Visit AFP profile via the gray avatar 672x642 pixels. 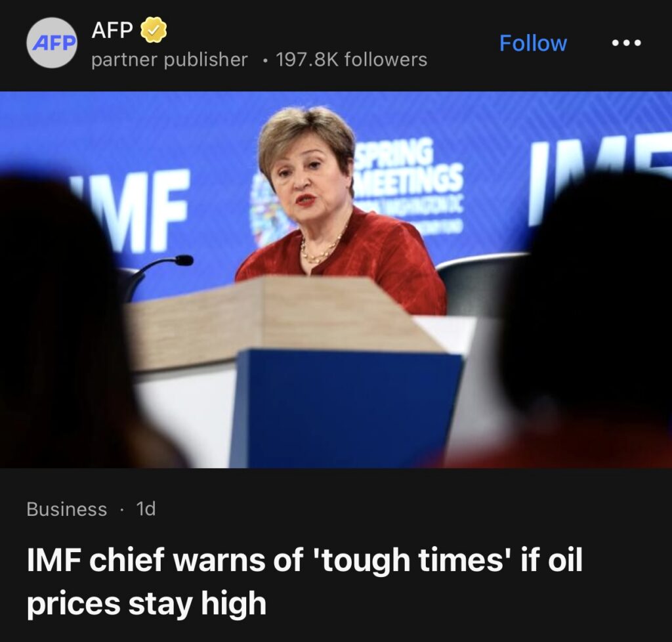pos(52,43)
